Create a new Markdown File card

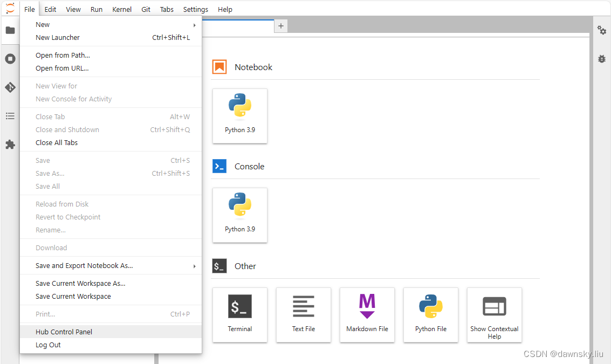click(367, 315)
